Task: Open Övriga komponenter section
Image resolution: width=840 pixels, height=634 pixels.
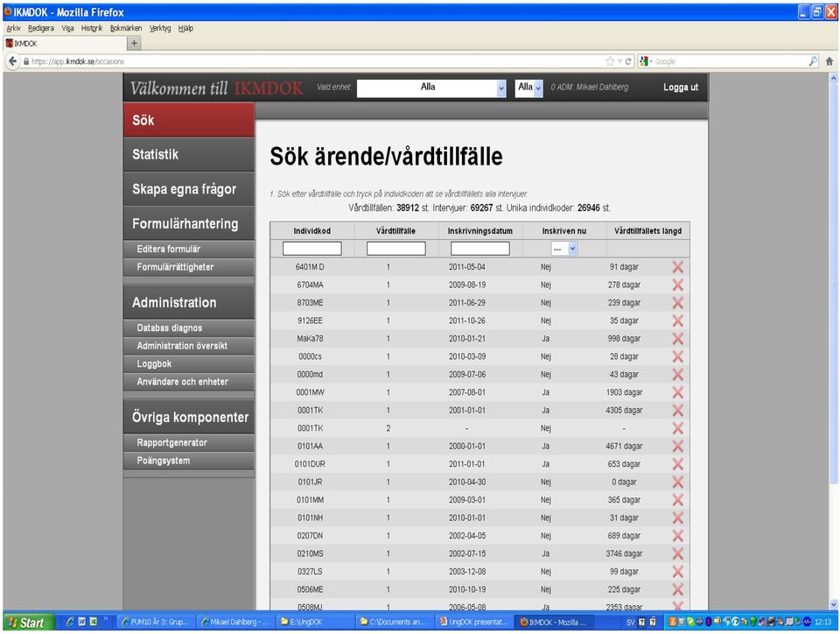Action: pos(189,418)
